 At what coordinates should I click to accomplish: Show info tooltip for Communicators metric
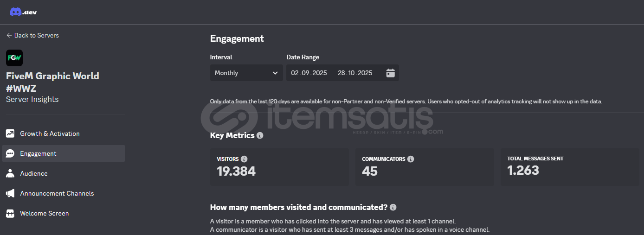411,159
